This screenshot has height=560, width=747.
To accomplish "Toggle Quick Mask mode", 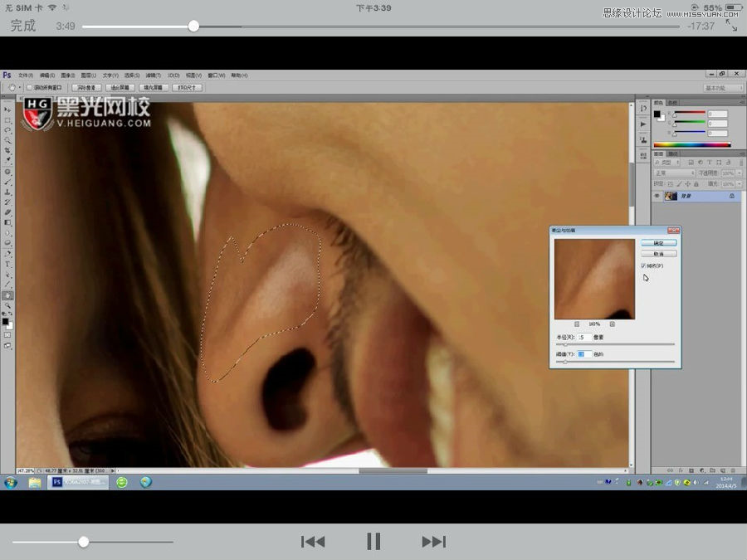I will (x=7, y=335).
